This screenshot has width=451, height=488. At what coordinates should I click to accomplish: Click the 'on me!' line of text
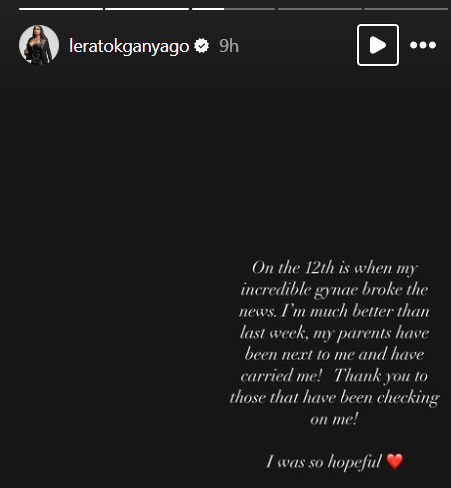click(334, 419)
